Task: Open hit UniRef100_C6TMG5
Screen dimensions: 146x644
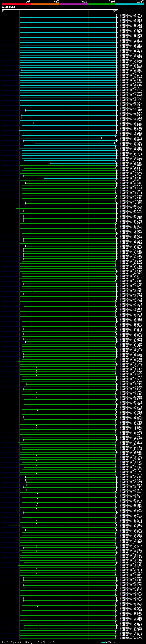Action: pyautogui.click(x=131, y=15)
